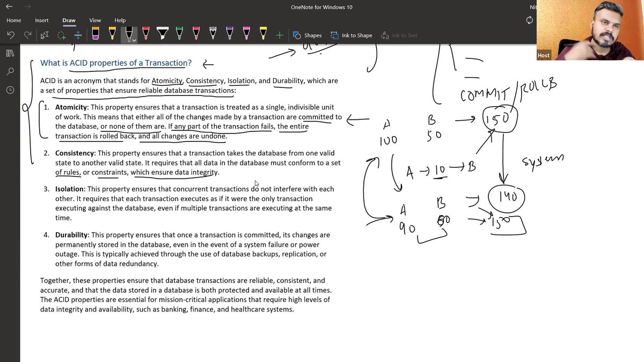644x362 pixels.
Task: Add a new pen with plus icon
Action: pos(280,35)
